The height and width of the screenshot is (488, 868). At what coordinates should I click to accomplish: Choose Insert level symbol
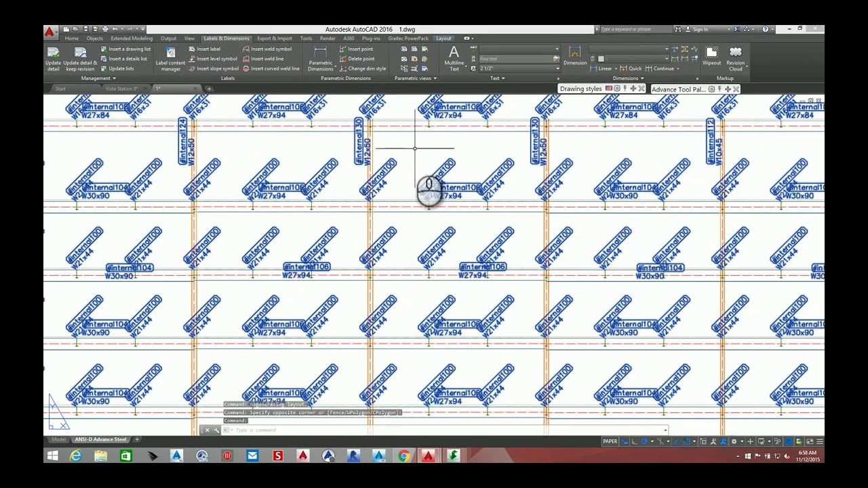click(213, 59)
